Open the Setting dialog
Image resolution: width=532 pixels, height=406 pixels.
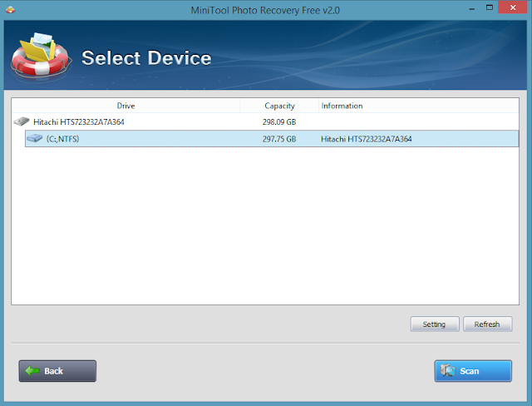435,324
